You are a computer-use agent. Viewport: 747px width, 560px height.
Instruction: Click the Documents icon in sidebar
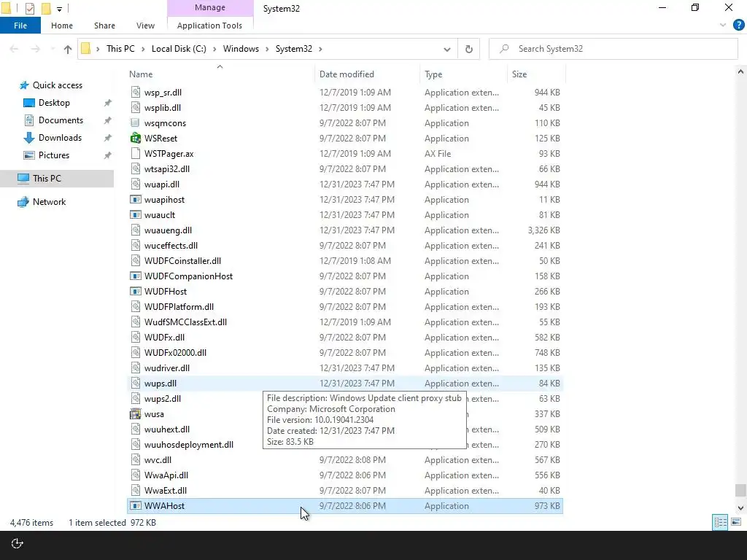(29, 120)
